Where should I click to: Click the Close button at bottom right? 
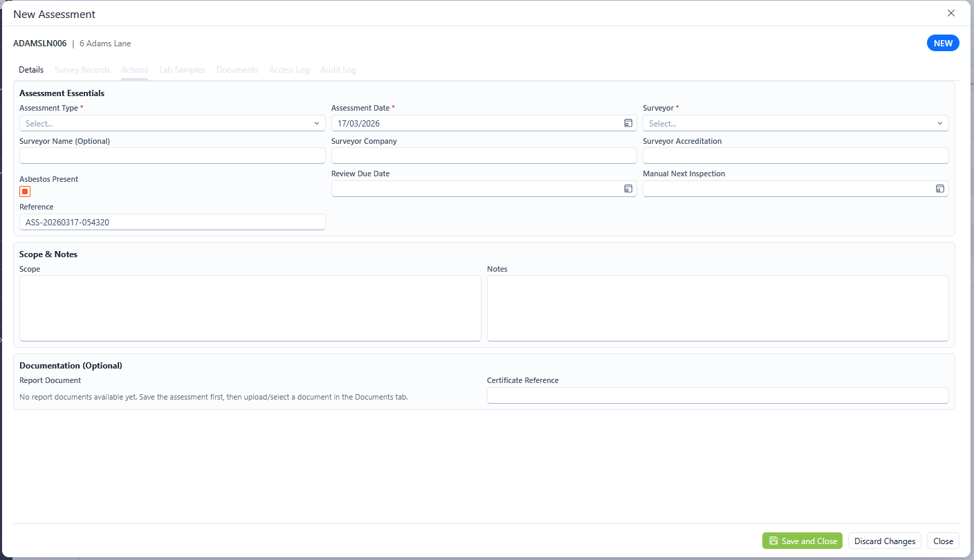tap(942, 541)
